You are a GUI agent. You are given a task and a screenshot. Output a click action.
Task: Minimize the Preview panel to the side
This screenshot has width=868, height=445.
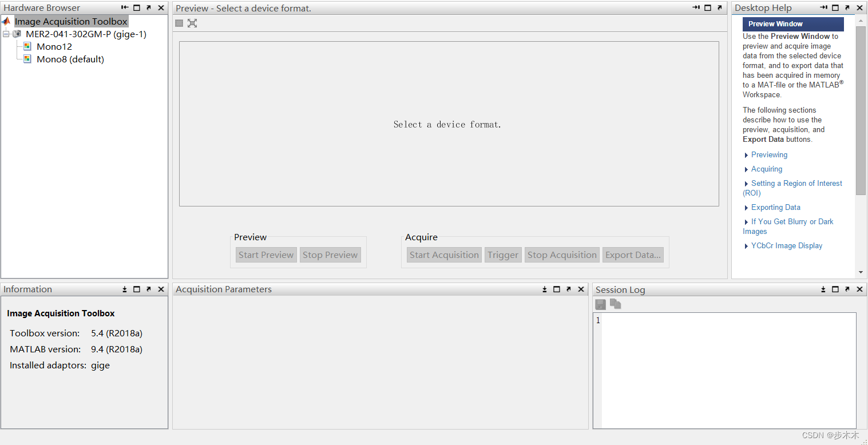tap(696, 8)
